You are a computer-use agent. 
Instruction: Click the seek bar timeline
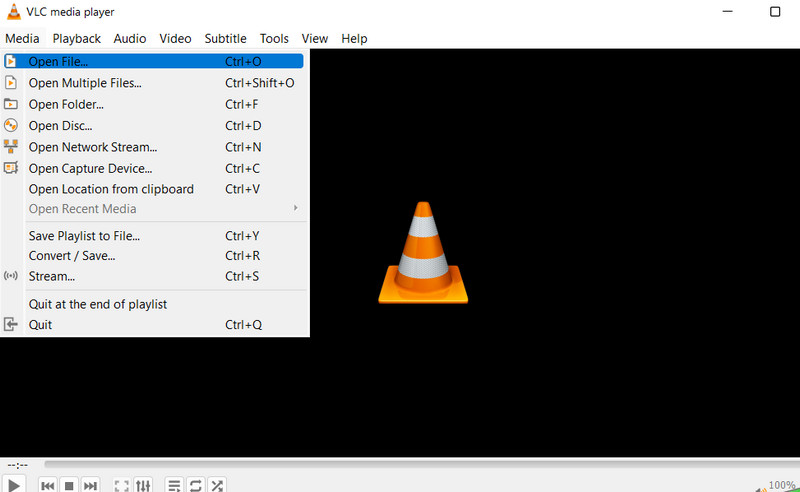[x=400, y=464]
